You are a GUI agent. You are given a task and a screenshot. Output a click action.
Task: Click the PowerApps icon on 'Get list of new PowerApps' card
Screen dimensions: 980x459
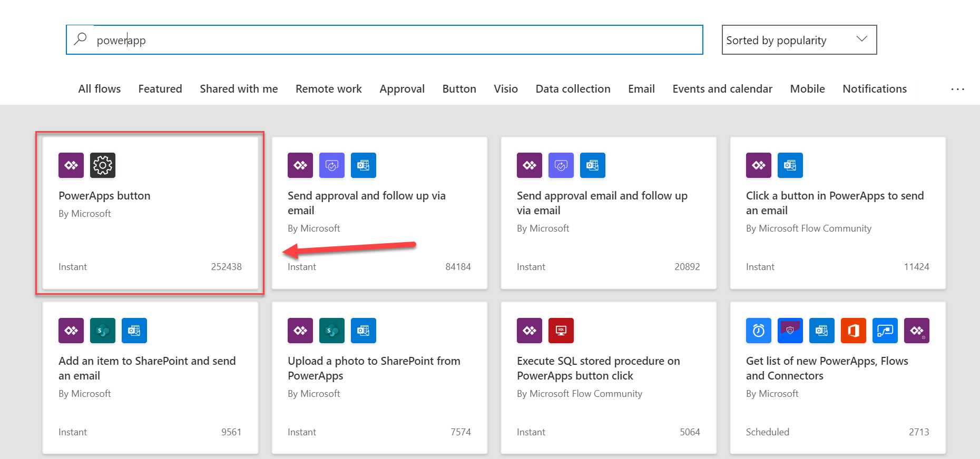point(917,331)
